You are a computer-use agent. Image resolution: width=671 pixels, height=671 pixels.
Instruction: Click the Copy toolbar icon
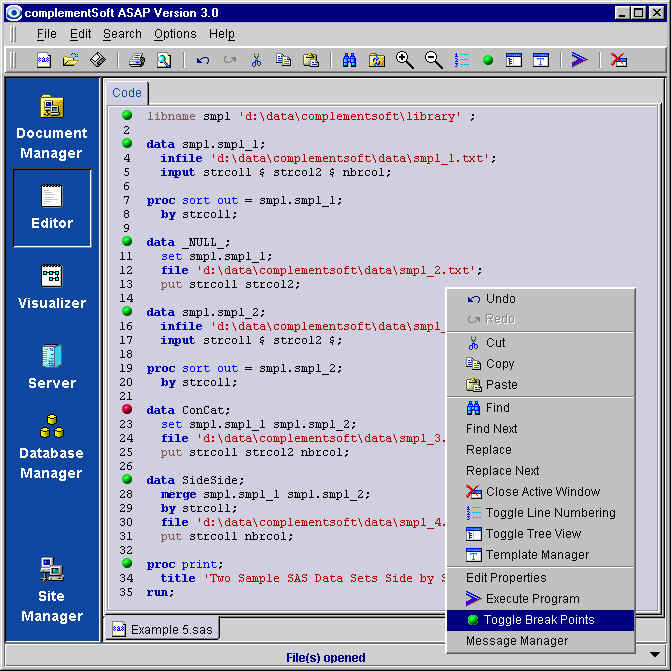(x=283, y=59)
